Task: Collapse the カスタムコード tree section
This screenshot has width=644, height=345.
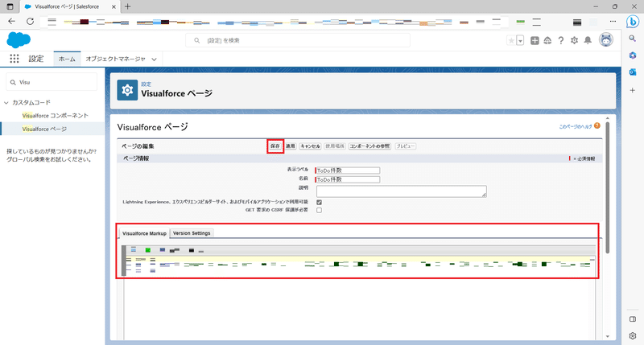Action: (6, 103)
